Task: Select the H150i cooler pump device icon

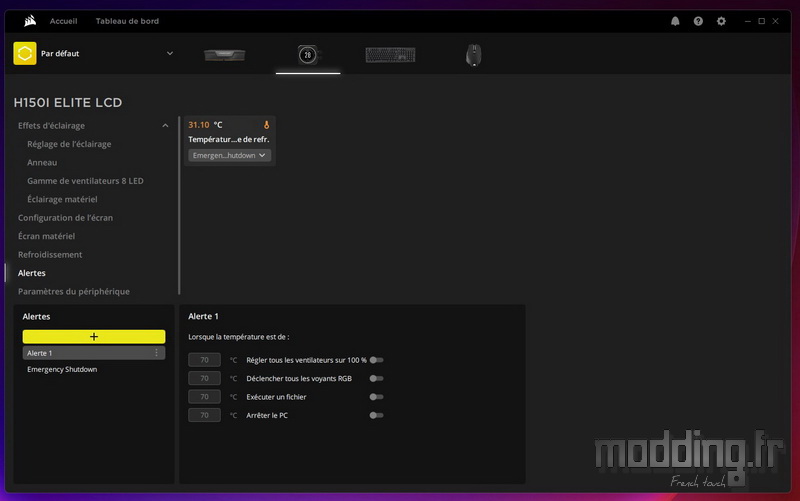Action: tap(308, 55)
